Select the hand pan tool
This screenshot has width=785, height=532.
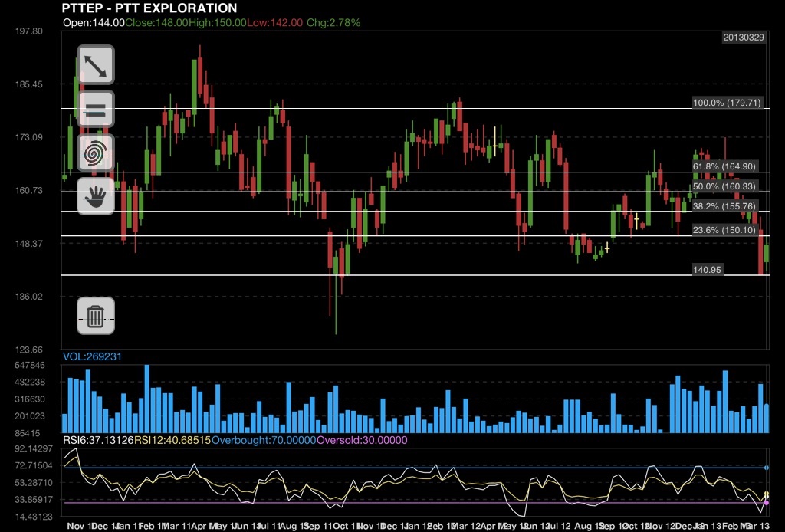(96, 196)
